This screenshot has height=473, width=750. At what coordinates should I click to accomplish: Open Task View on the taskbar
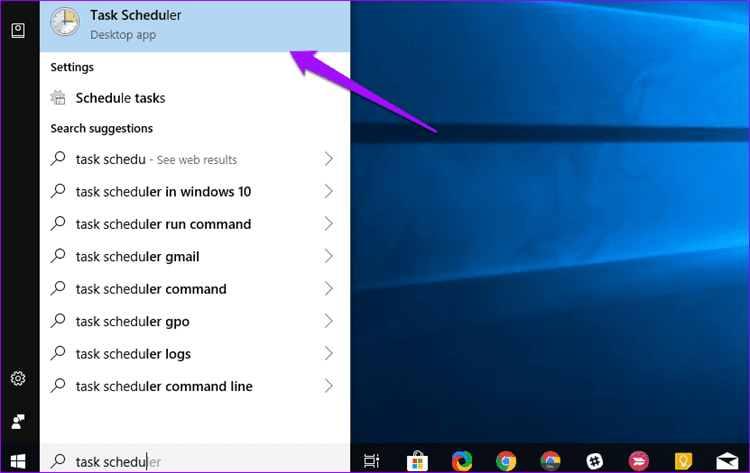coord(372,461)
